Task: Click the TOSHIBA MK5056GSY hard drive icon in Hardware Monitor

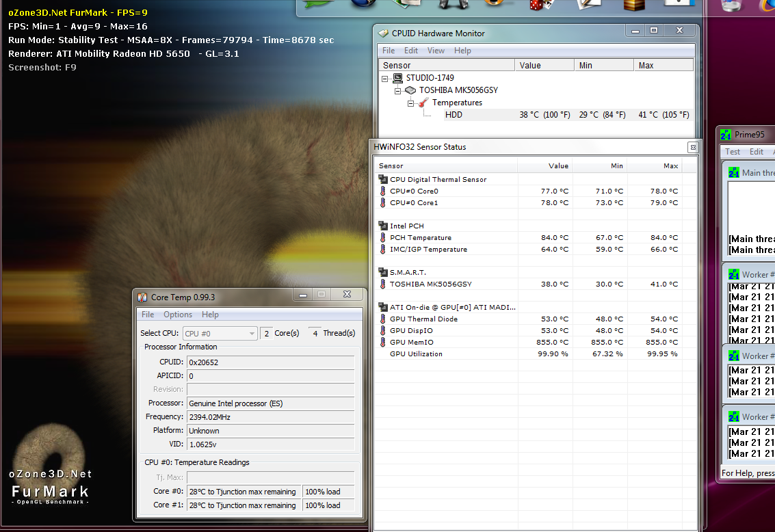Action: tap(410, 90)
